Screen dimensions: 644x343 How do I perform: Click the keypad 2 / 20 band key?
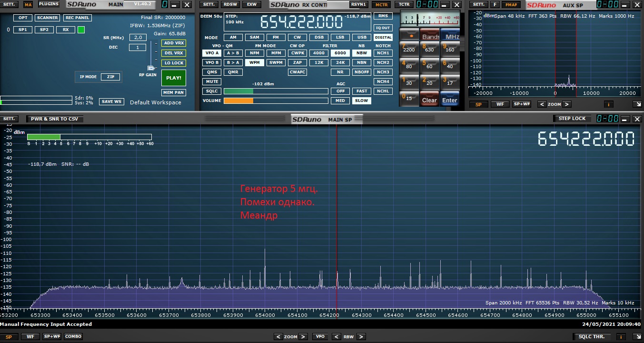(x=429, y=82)
